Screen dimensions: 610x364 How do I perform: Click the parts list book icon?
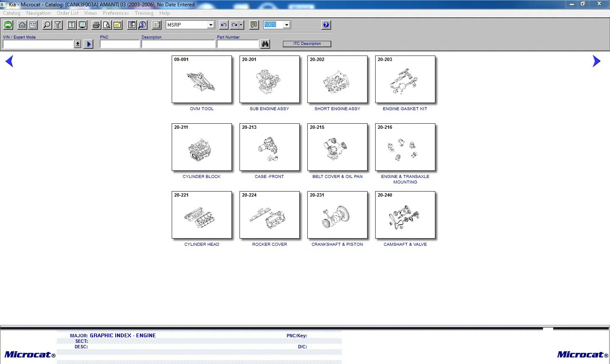point(157,25)
